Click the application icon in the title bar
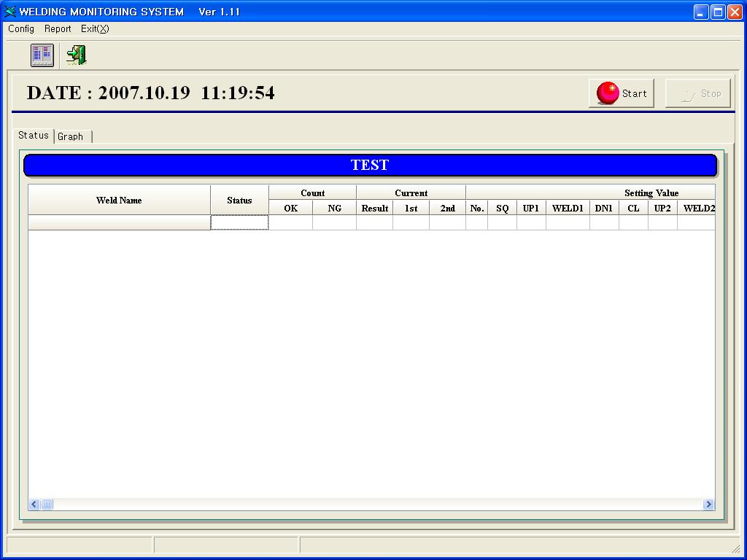Image resolution: width=747 pixels, height=560 pixels. pos(9,12)
